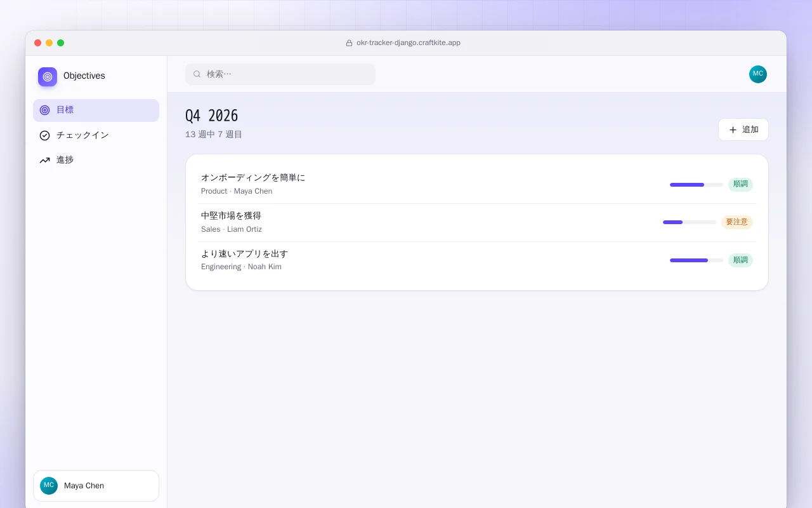Open the 目標 section in the sidebar
This screenshot has width=812, height=508.
tap(96, 110)
